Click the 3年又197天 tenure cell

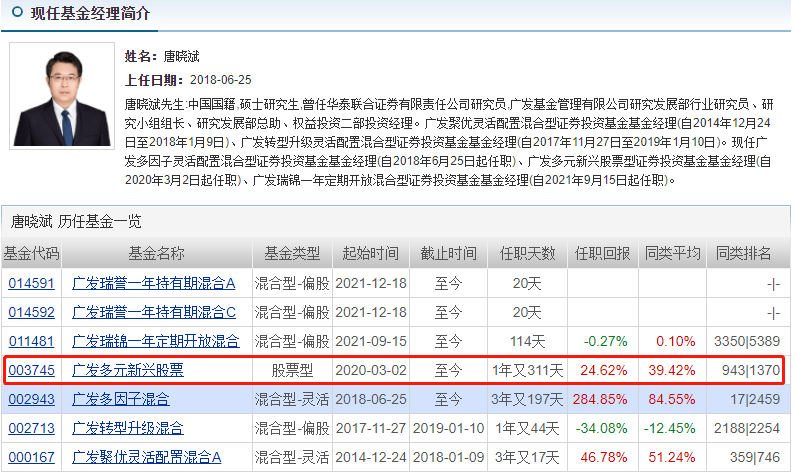527,399
